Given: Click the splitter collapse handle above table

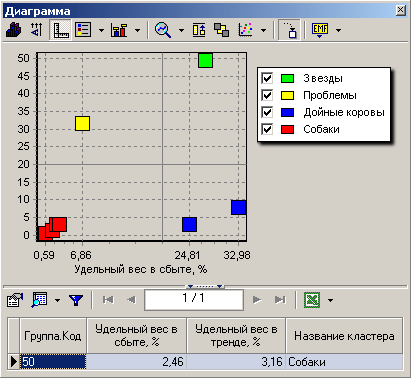Looking at the screenshot, I should pos(205,286).
